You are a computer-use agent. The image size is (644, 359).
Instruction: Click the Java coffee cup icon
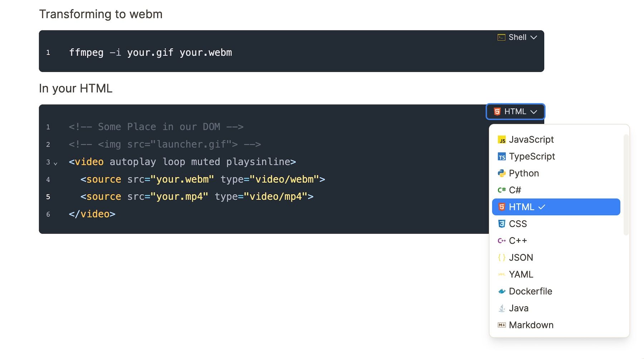(x=502, y=308)
